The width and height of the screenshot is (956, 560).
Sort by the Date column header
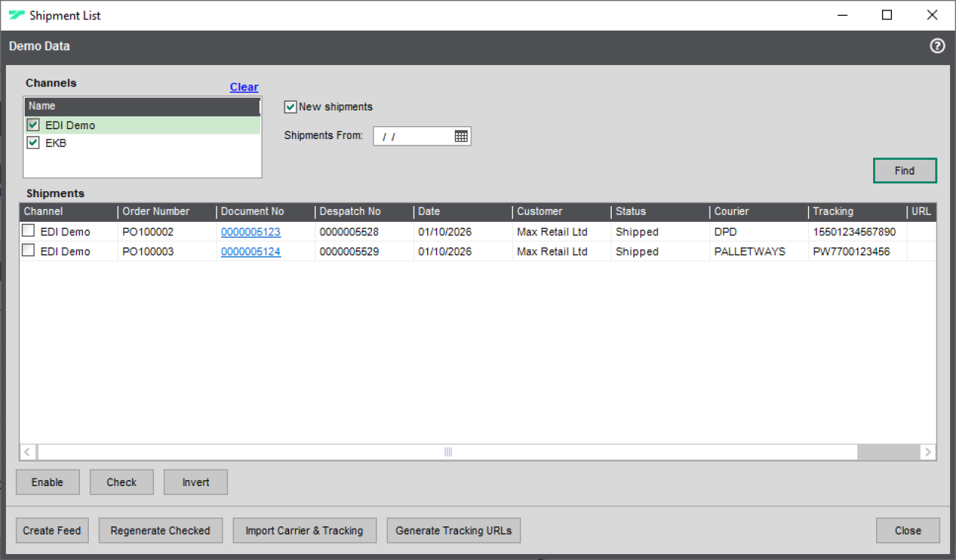[x=463, y=211]
